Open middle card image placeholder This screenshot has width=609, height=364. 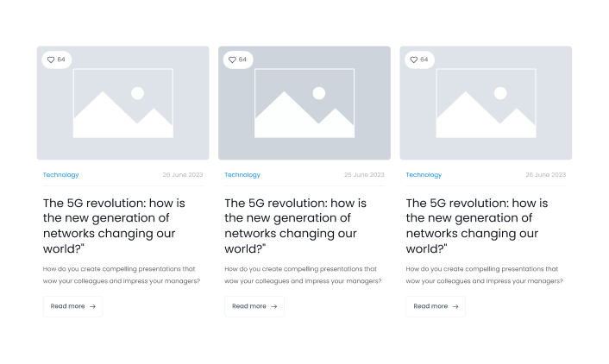coord(304,104)
